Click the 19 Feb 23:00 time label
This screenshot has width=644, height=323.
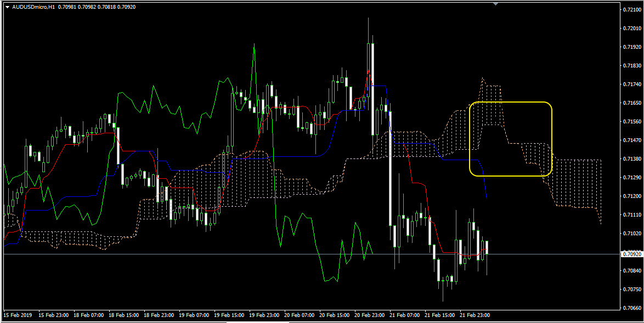tap(264, 315)
